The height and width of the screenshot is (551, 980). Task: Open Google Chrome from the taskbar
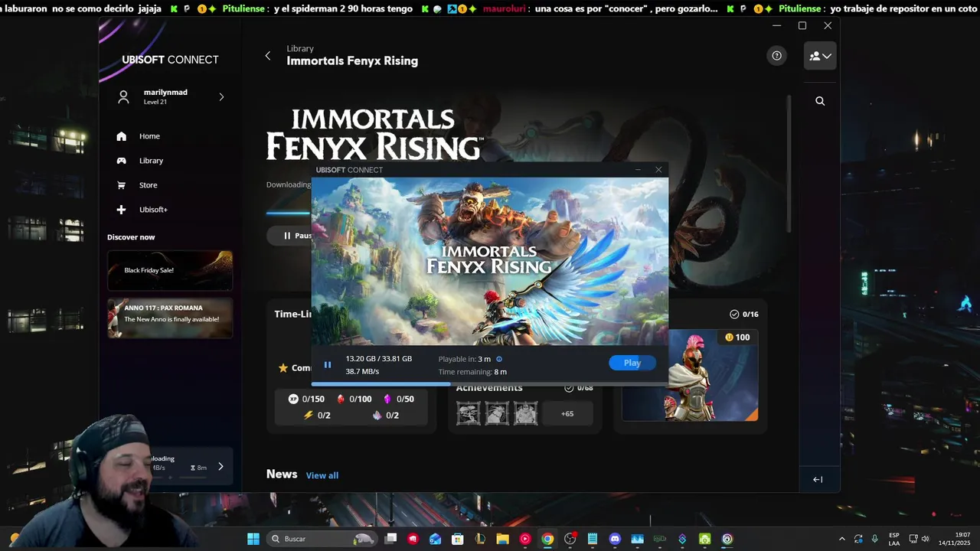(547, 539)
